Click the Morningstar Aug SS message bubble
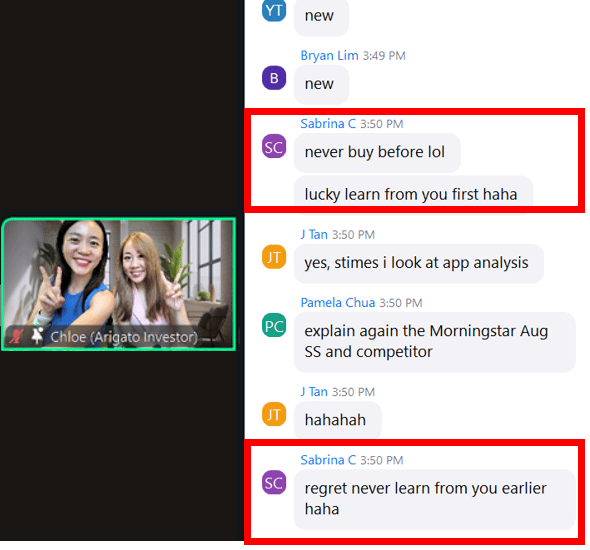The width and height of the screenshot is (590, 550). (435, 342)
